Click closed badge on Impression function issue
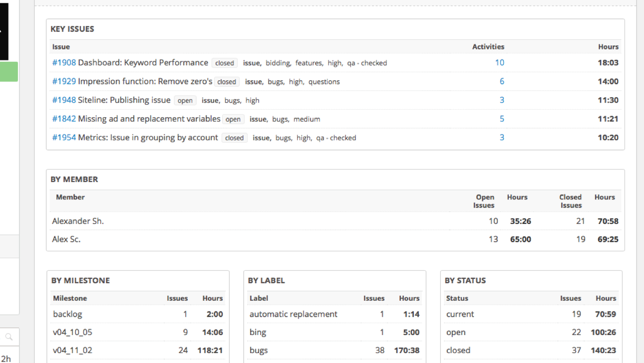This screenshot has width=644, height=363. 227,82
